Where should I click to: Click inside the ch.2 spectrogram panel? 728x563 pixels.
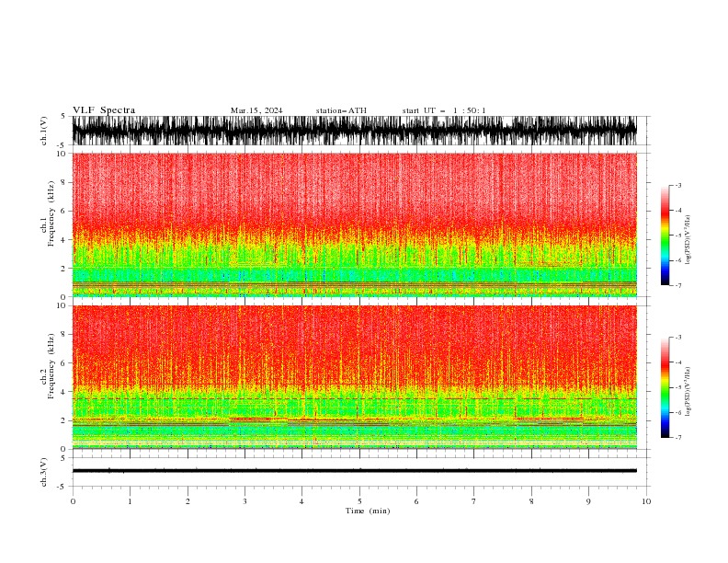tap(354, 377)
